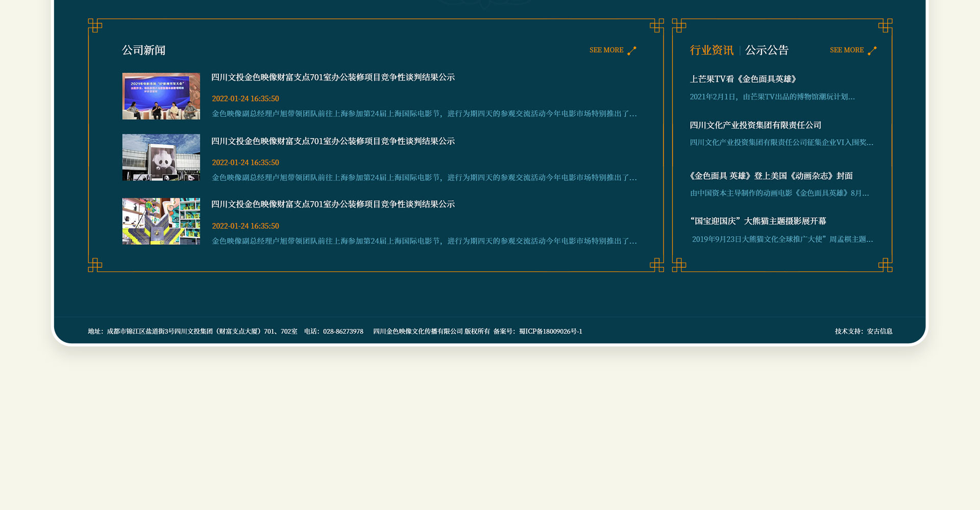Open SEE MORE text in 行业资讯 panel
This screenshot has height=510, width=980.
(846, 50)
